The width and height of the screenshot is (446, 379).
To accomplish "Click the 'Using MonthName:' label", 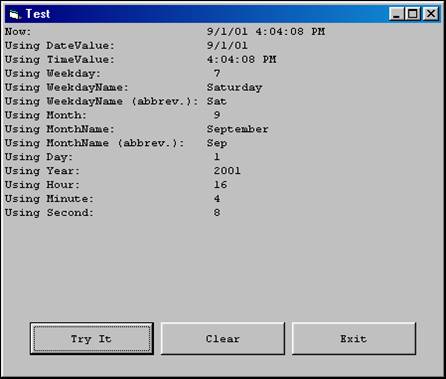I will 60,129.
